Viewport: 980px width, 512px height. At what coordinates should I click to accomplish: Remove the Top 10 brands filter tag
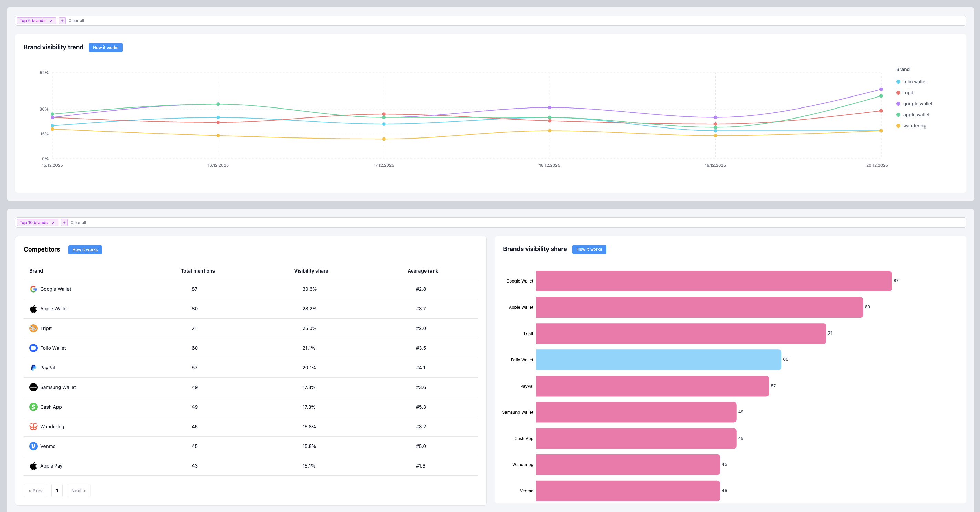pos(53,223)
